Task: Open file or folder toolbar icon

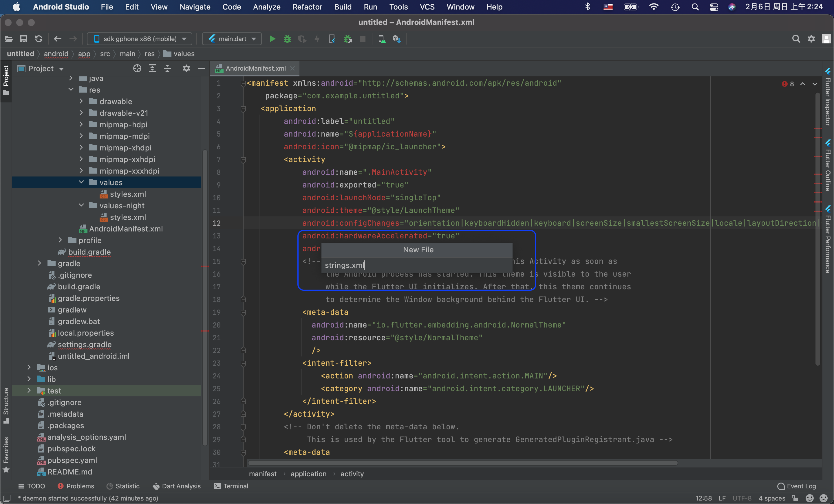Action: click(x=9, y=39)
